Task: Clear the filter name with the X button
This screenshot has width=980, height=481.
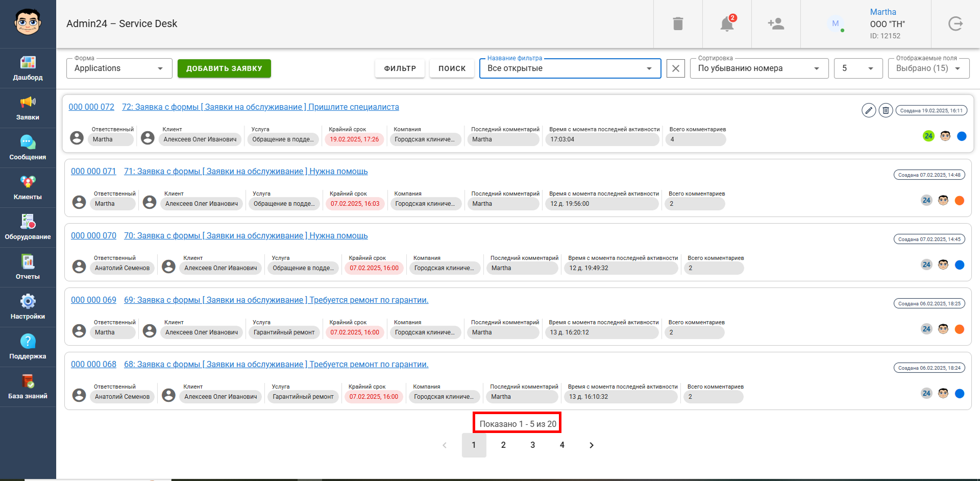Action: (x=675, y=68)
